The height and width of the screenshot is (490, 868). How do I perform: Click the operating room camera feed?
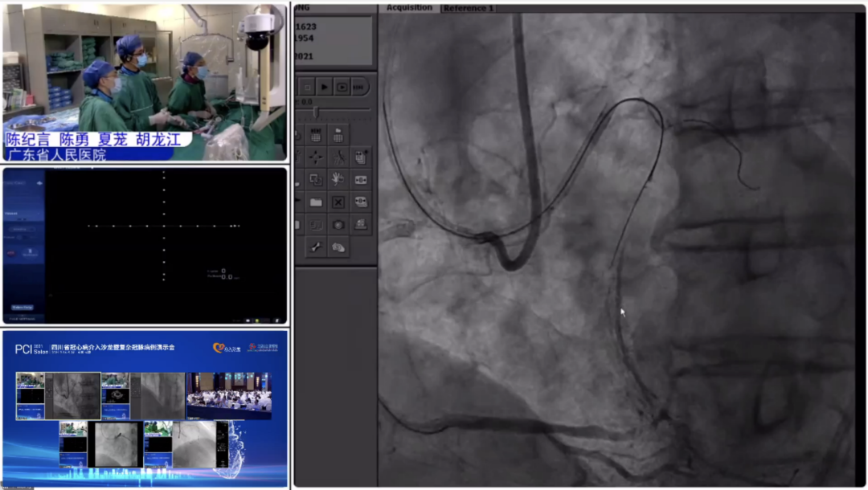[x=145, y=80]
